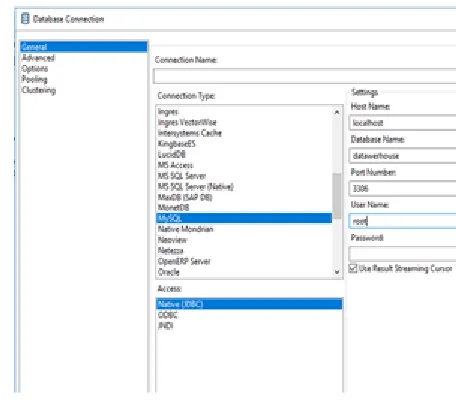Click connection type list scroll down arrow
This screenshot has height=412, width=456.
(x=337, y=272)
